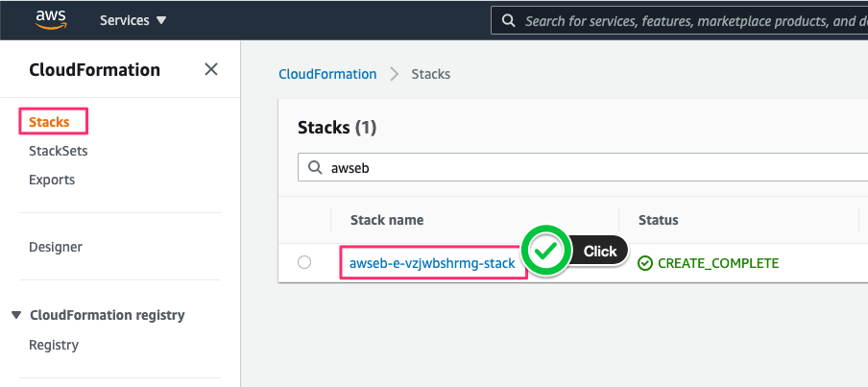
Task: Open StackSets in the sidebar
Action: (x=59, y=151)
